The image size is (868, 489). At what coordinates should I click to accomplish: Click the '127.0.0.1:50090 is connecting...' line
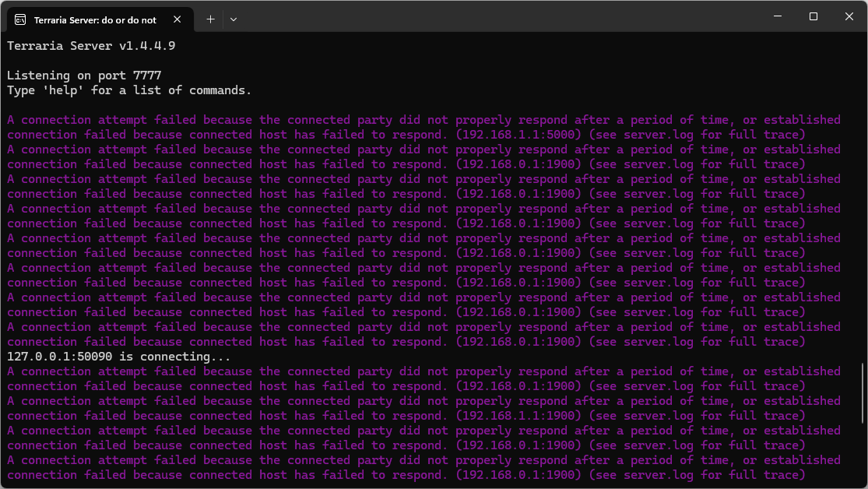(118, 357)
